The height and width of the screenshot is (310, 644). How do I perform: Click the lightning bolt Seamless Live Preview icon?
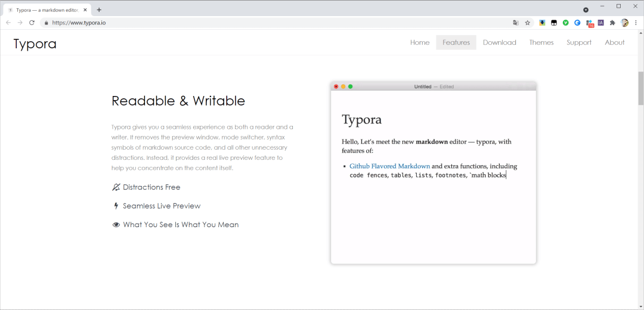[116, 206]
